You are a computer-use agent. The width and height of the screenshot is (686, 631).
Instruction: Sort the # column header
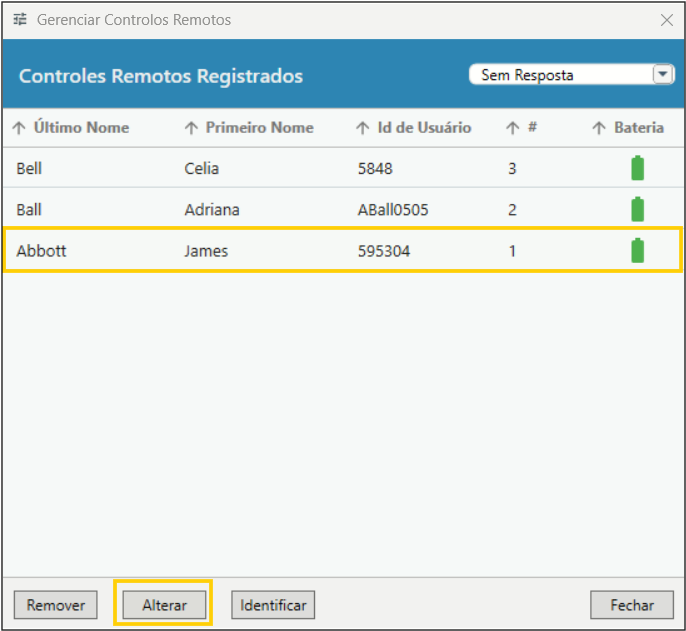[x=523, y=128]
